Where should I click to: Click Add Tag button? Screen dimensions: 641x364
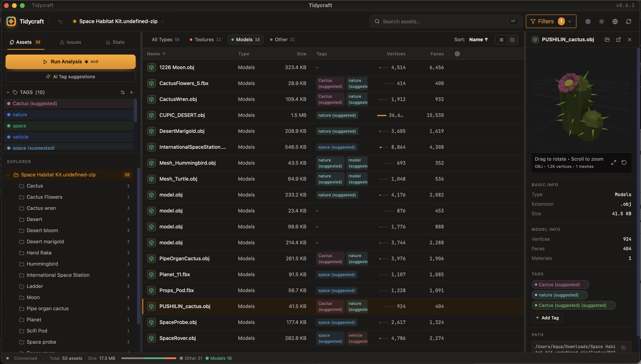click(547, 318)
